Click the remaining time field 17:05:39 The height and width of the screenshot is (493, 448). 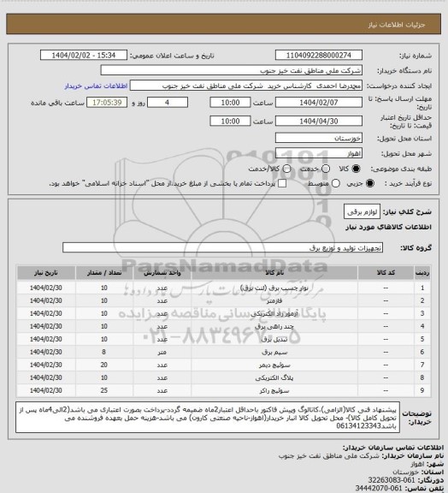click(x=107, y=103)
